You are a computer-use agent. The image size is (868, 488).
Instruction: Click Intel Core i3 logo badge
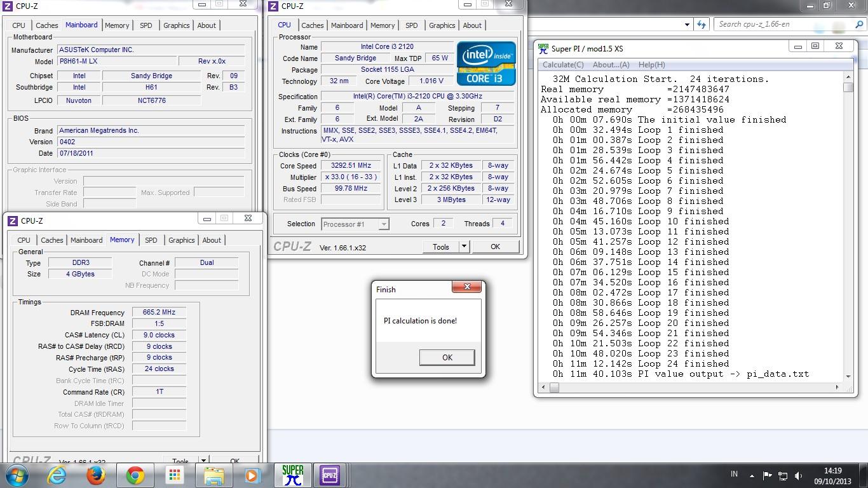pos(486,64)
